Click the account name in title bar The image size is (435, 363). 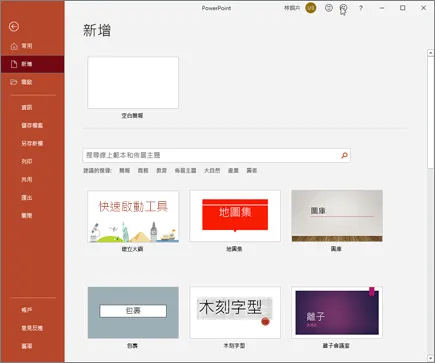[292, 8]
